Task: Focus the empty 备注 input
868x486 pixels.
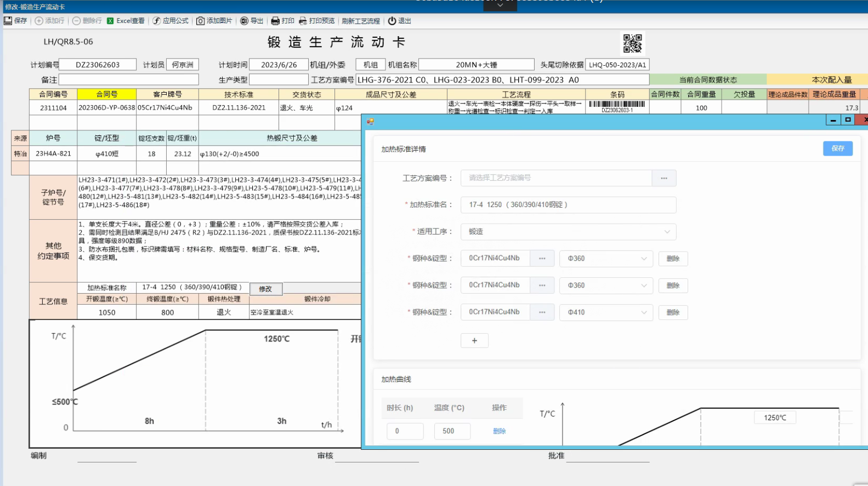Action: pos(129,80)
